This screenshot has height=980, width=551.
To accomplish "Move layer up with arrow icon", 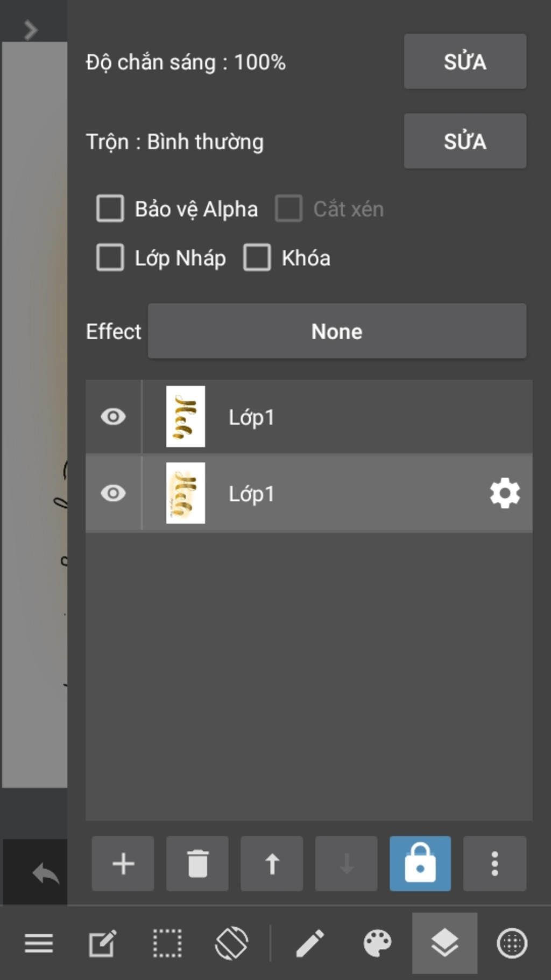I will click(x=272, y=864).
